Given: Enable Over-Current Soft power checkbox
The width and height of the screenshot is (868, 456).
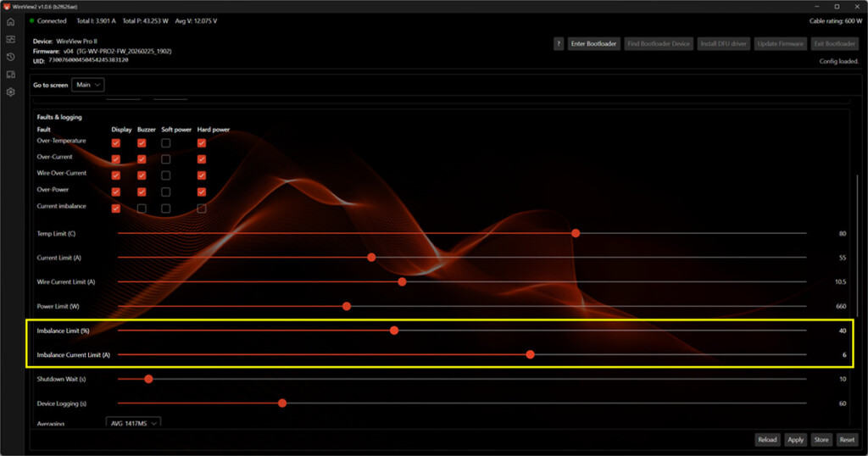Looking at the screenshot, I should (x=165, y=159).
